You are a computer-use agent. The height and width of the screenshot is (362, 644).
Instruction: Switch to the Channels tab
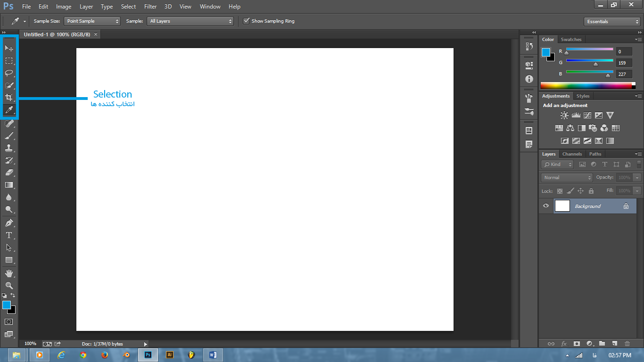tap(572, 154)
